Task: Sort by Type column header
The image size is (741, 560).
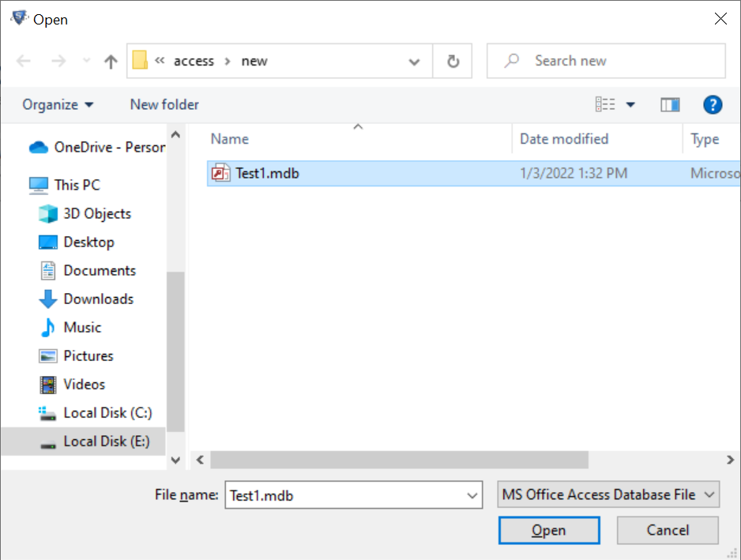Action: 705,140
